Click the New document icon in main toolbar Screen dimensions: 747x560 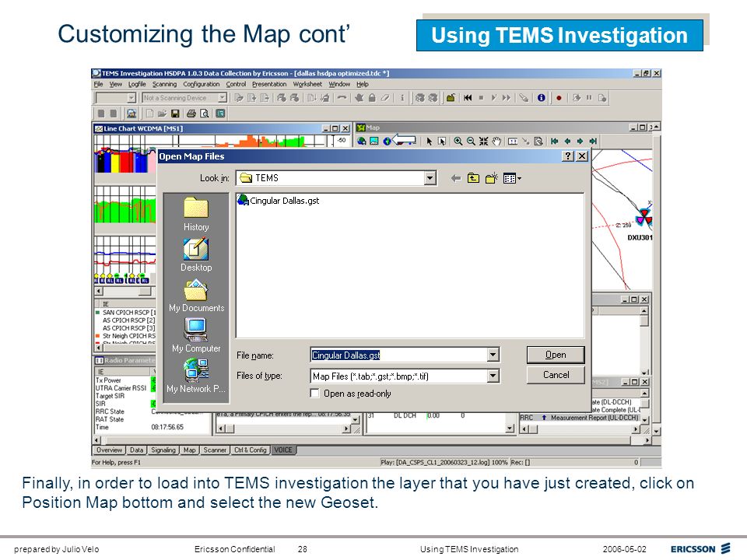point(149,114)
